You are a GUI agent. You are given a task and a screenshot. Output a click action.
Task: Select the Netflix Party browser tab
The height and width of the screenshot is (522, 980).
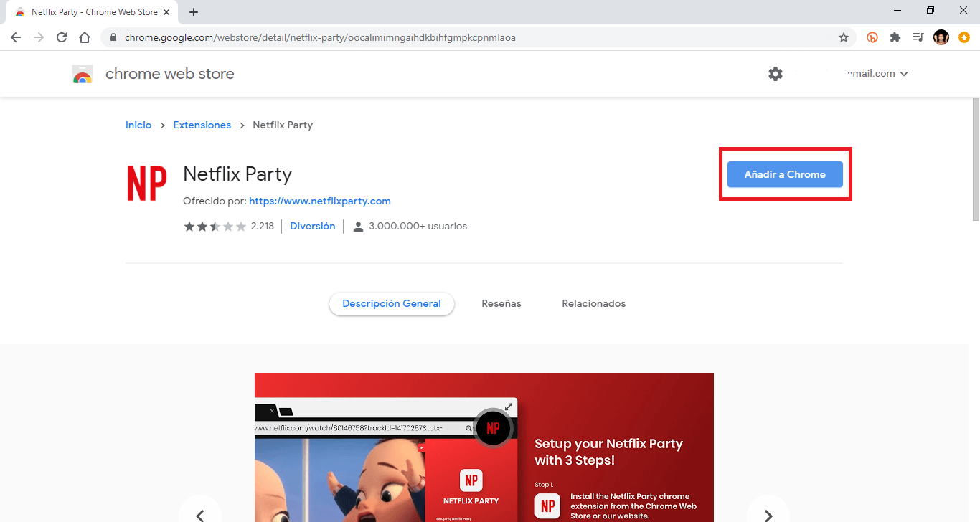pyautogui.click(x=92, y=12)
